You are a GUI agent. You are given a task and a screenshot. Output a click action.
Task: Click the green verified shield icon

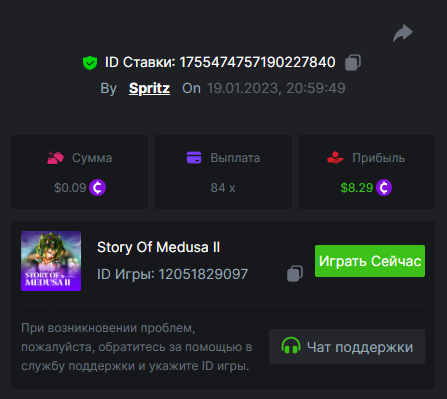click(90, 63)
